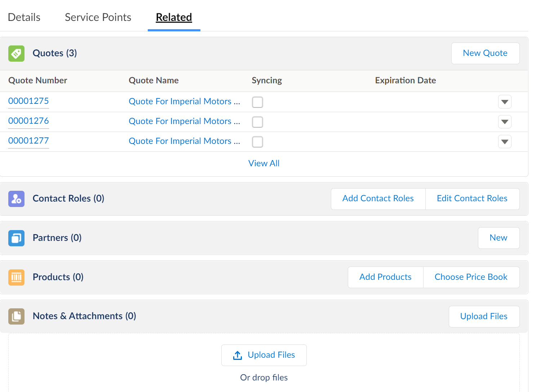Open Quotes (3) related list title
The height and width of the screenshot is (392, 545).
55,53
